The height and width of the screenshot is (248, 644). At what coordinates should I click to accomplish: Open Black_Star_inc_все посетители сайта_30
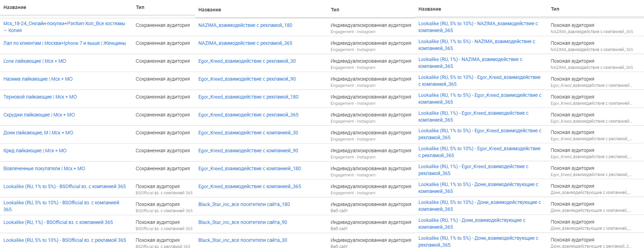243,240
